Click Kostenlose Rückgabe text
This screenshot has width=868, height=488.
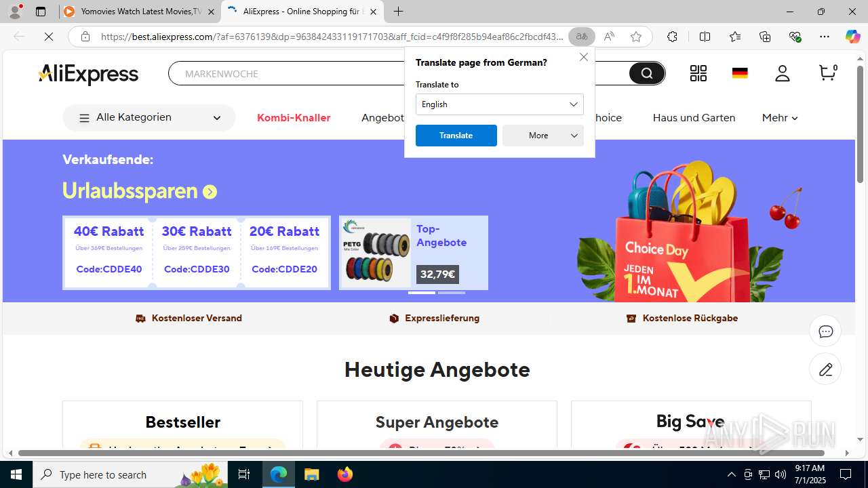[x=690, y=318]
